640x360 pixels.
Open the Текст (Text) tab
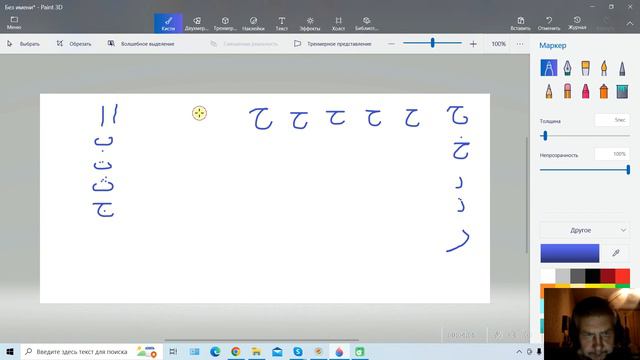click(281, 23)
